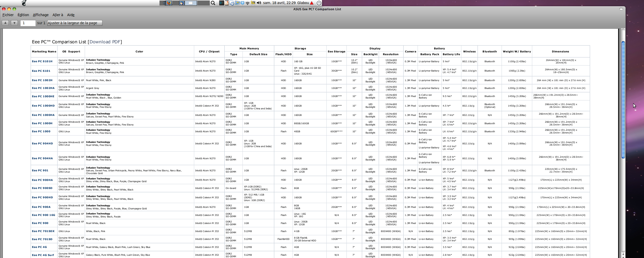The width and height of the screenshot is (644, 258).
Task: Select the '1065g (2.3lbs)' weight cell
Action: (517, 71)
